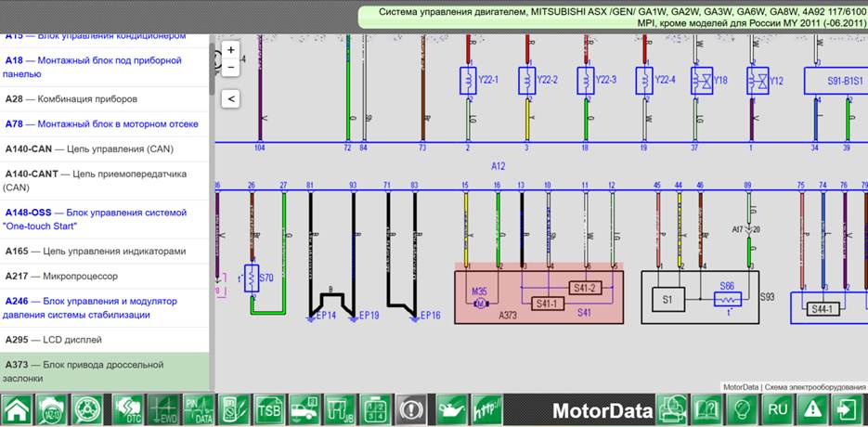
Task: Click the exit door icon
Action: 848,410
